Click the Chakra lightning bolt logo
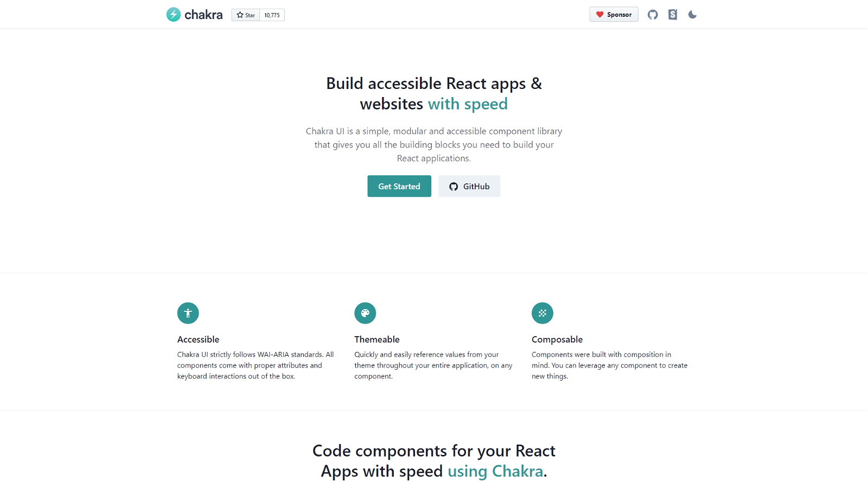 tap(174, 15)
